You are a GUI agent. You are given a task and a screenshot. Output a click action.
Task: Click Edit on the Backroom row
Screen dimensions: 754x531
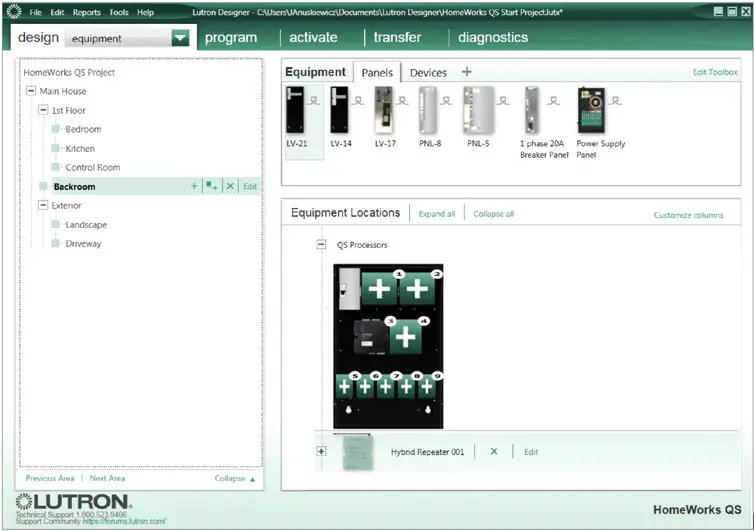click(x=250, y=187)
